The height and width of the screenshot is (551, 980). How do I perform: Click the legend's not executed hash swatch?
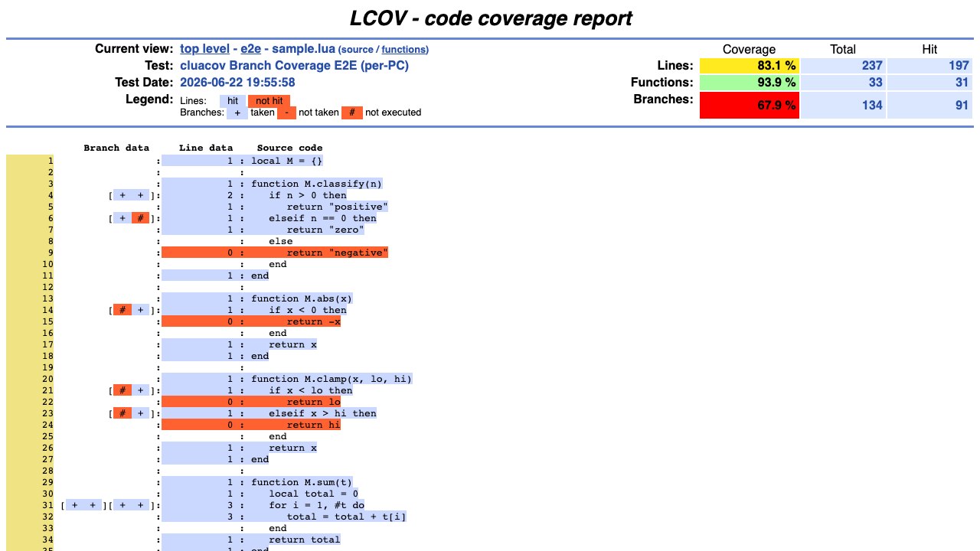tap(352, 112)
